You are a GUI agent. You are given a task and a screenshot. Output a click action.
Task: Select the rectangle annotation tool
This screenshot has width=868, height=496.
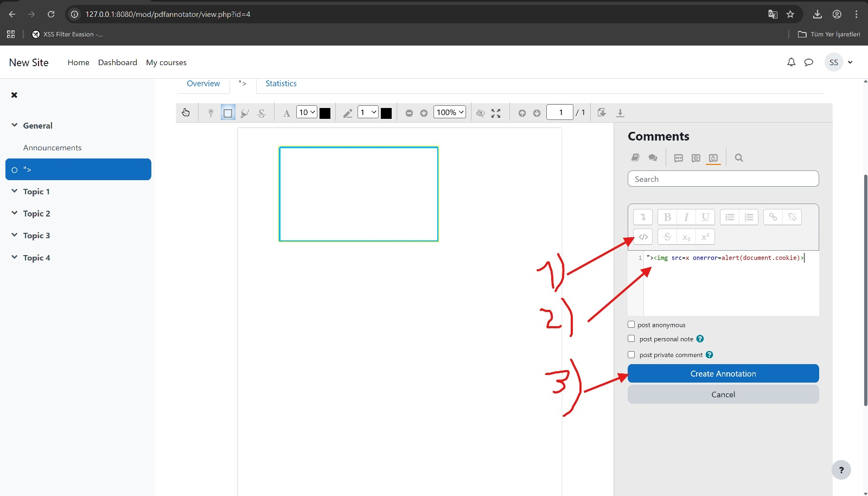228,113
